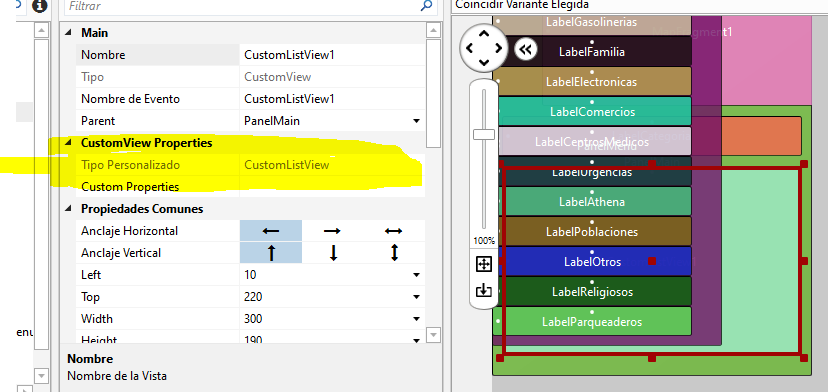The height and width of the screenshot is (392, 828).
Task: Select the orange panel in designer
Action: click(762, 136)
